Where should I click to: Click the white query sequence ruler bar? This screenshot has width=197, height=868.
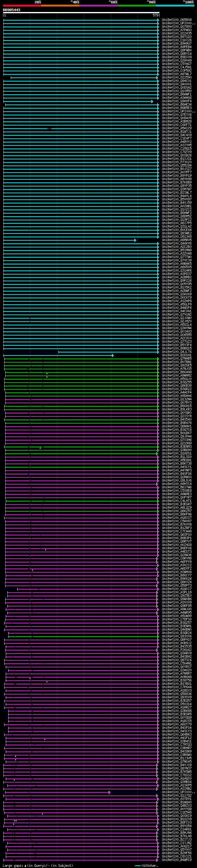(81, 13)
